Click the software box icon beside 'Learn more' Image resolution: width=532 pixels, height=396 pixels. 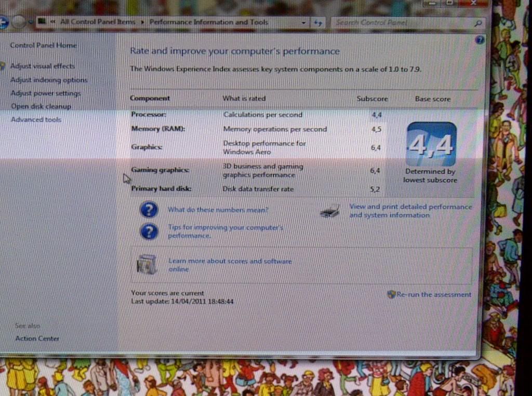coord(147,264)
